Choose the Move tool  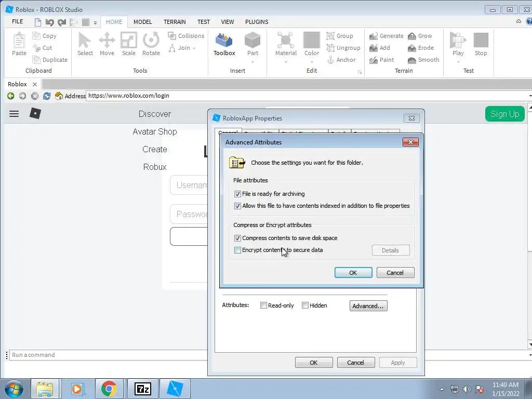(x=107, y=41)
